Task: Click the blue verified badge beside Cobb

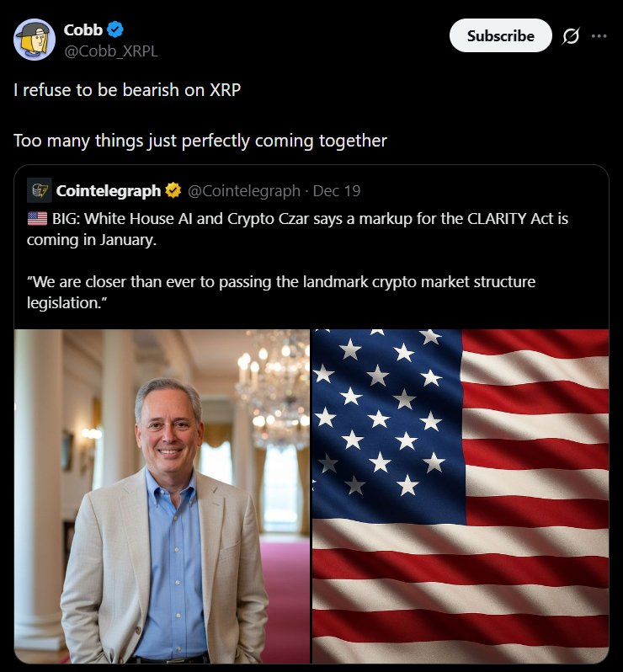Action: coord(115,29)
